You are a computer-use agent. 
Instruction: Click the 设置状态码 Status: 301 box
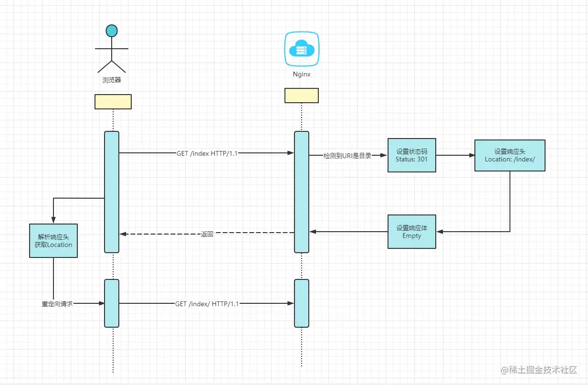(x=412, y=155)
